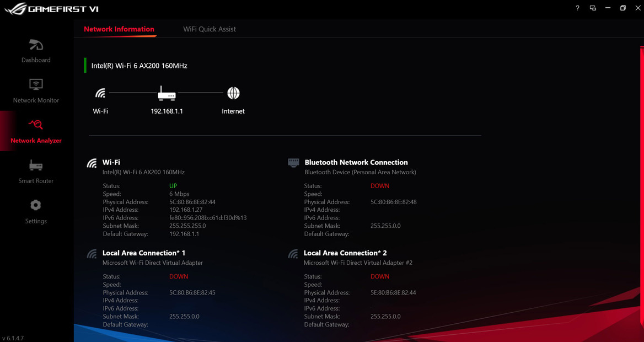Click the Bluetooth Network Connection heading
Image resolution: width=644 pixels, height=342 pixels.
356,162
